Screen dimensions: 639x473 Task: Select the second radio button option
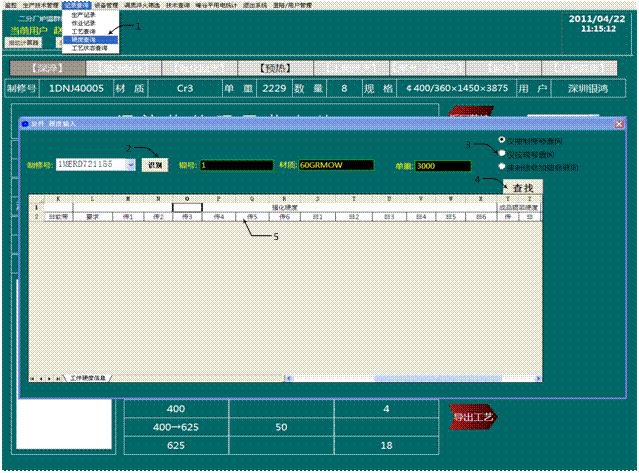pos(501,154)
